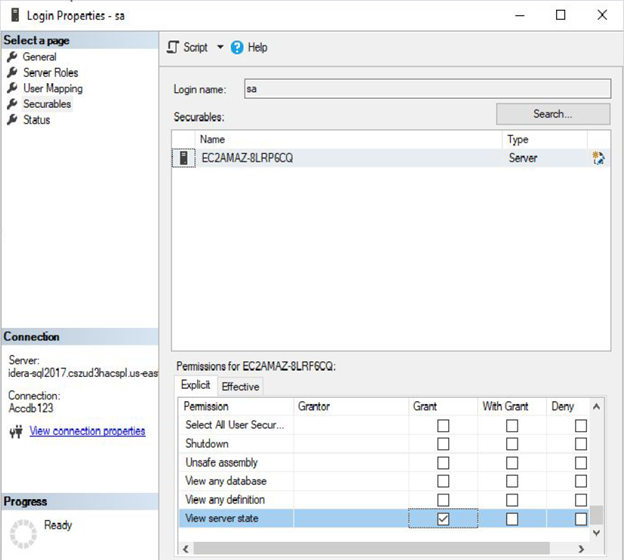The image size is (624, 560).
Task: Switch to the Effective tab
Action: click(240, 386)
